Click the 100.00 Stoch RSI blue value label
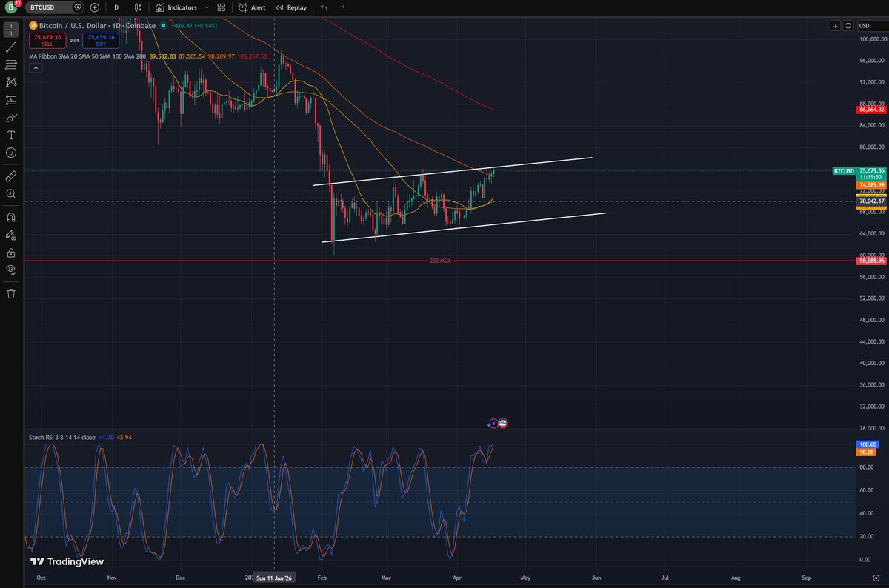This screenshot has height=588, width=889. point(867,444)
